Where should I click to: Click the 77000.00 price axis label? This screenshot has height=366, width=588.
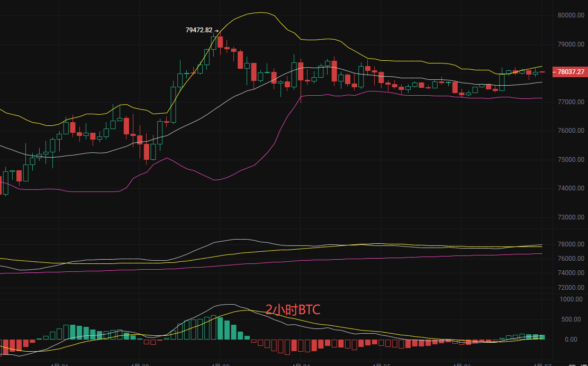click(571, 102)
